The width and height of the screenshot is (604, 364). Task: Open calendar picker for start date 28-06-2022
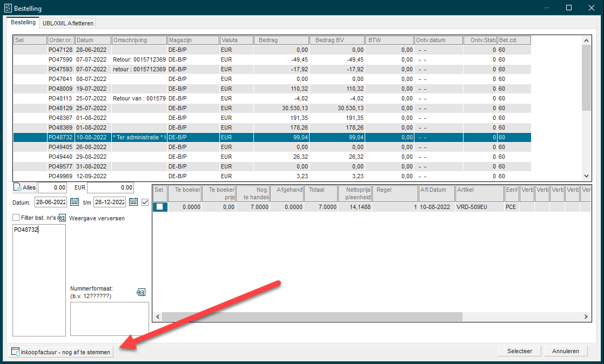[75, 202]
